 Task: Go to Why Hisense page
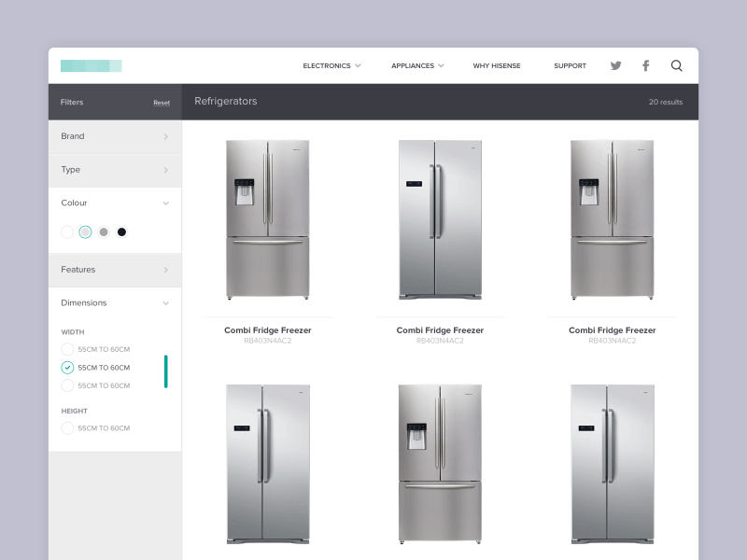(x=497, y=65)
